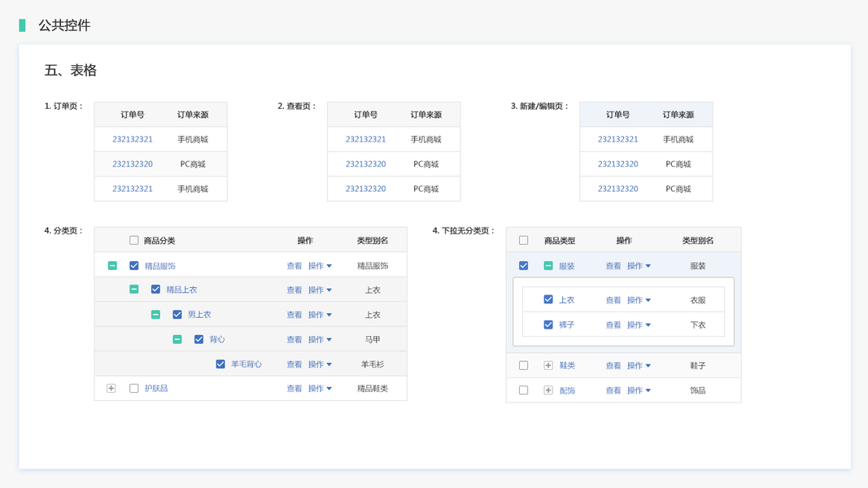Expand the 配饰 row using its plus icon

pyautogui.click(x=548, y=390)
